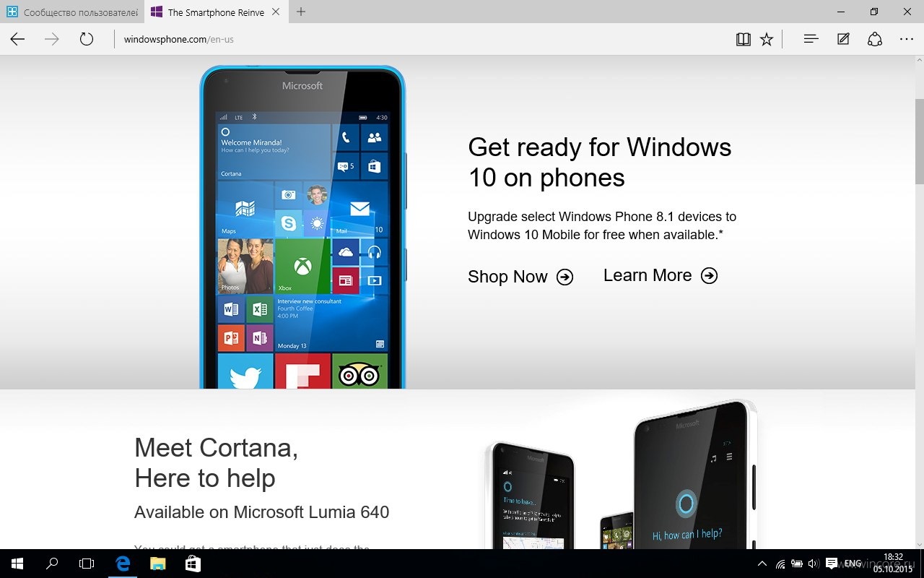The image size is (924, 578).
Task: Click Get ready for Windows 10 heading
Action: point(600,162)
